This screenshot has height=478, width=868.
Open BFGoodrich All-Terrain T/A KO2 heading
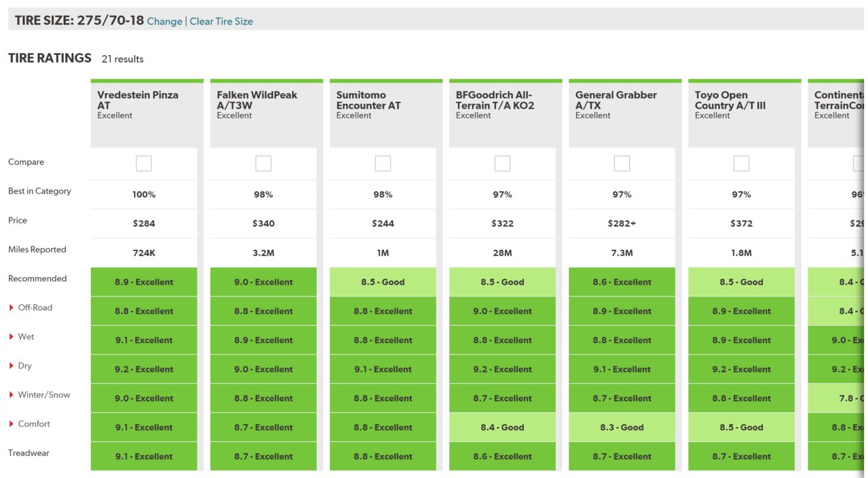point(495,100)
